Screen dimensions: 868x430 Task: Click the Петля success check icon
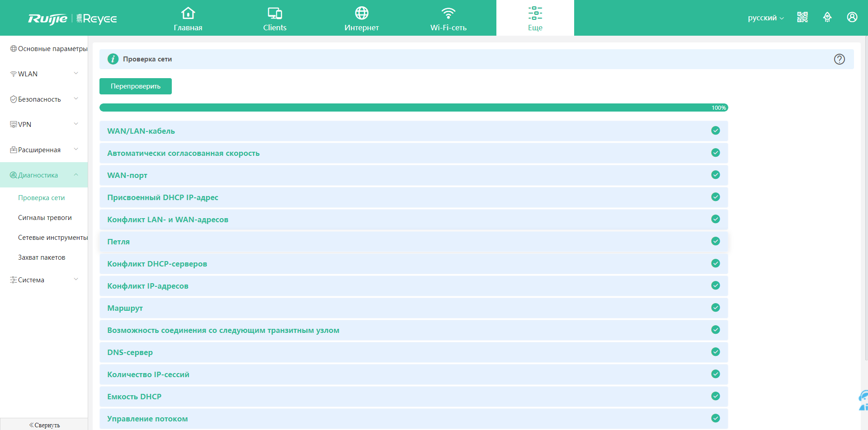[716, 241]
